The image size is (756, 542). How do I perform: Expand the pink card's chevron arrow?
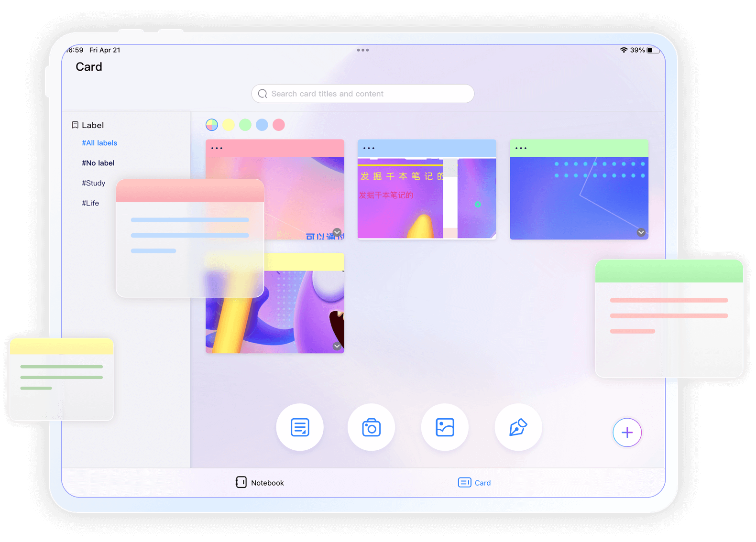[337, 232]
